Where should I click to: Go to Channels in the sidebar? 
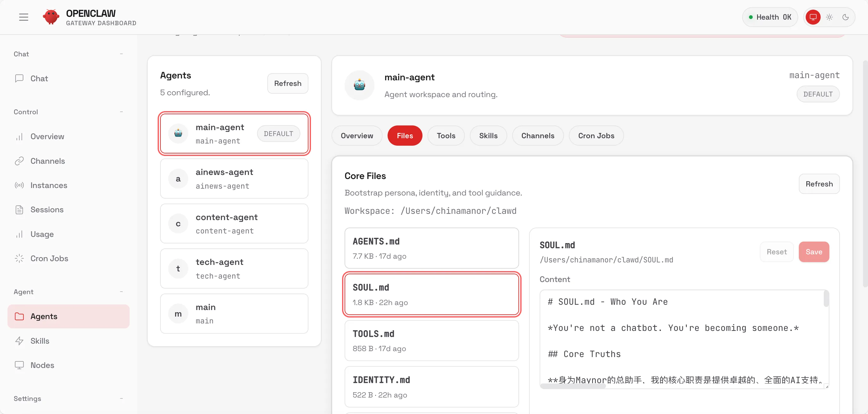69,161
